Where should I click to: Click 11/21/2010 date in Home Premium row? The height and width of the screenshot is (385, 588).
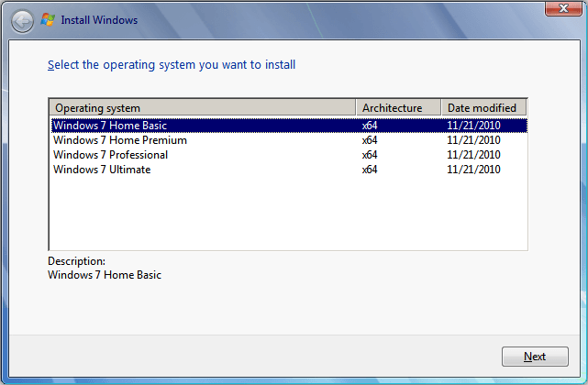click(473, 140)
